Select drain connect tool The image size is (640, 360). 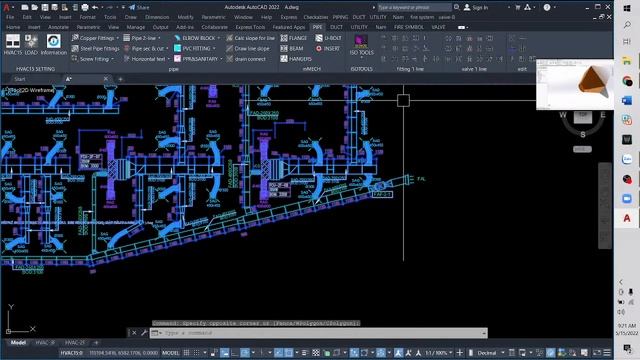[246, 59]
